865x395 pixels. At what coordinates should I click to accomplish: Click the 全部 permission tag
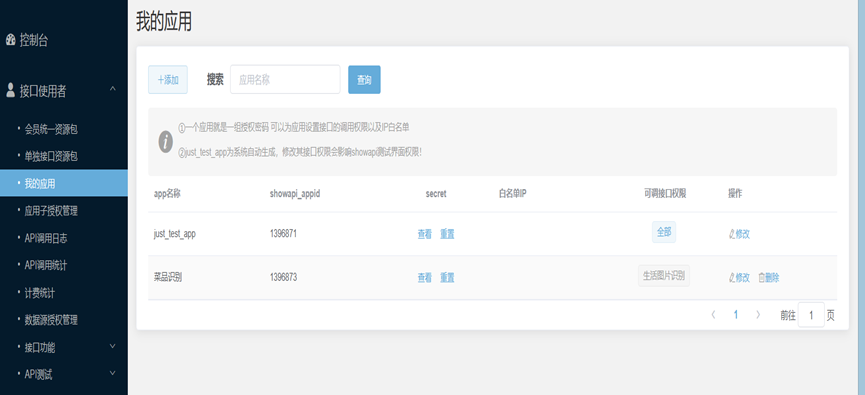pos(664,232)
